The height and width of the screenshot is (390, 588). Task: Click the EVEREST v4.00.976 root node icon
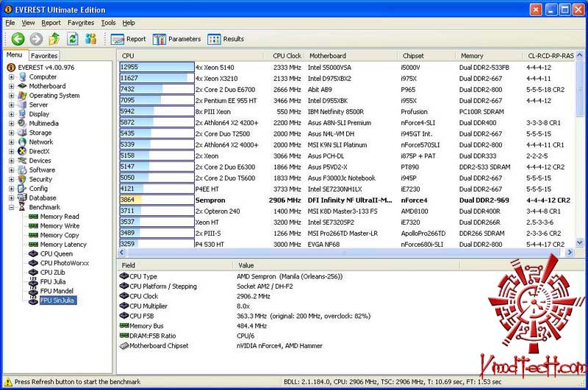[x=11, y=68]
